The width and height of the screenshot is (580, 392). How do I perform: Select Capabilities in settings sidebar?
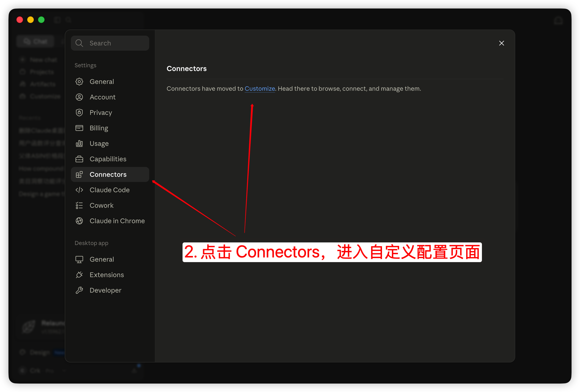(110, 159)
